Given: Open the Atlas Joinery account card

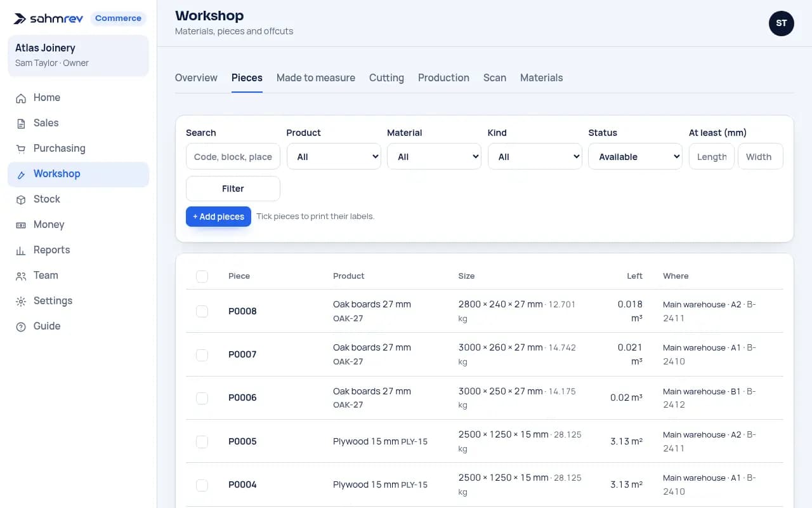Looking at the screenshot, I should (x=78, y=55).
